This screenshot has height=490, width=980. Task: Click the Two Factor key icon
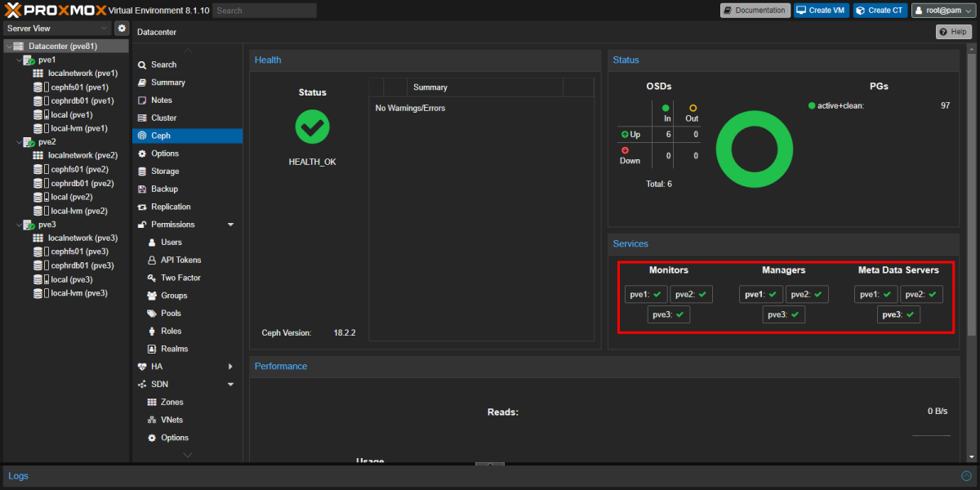coord(152,278)
